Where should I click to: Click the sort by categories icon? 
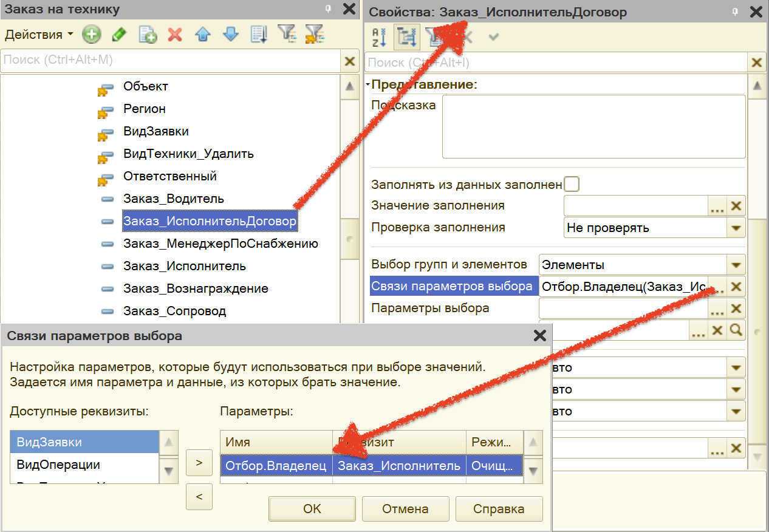coord(407,37)
